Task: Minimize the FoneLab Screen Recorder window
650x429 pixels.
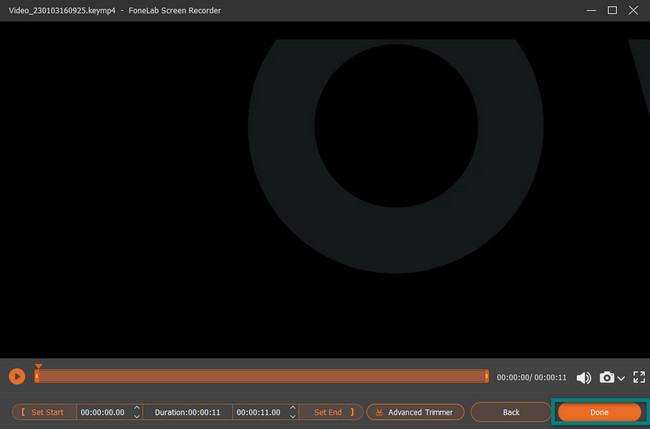Action: coord(591,10)
